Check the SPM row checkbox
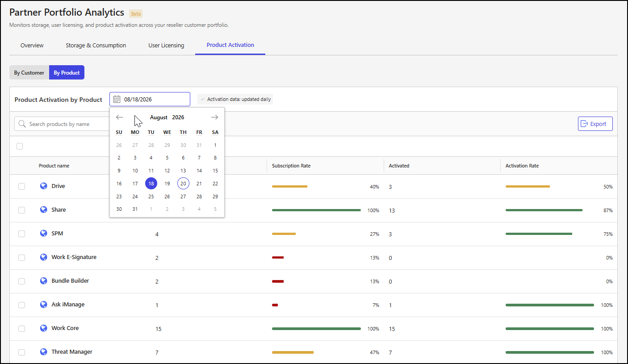Screen dimensions: 628x364 point(21,234)
